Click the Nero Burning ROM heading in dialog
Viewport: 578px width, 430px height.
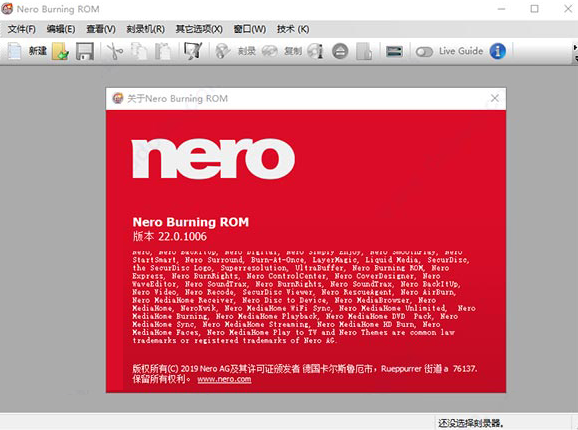coord(191,222)
